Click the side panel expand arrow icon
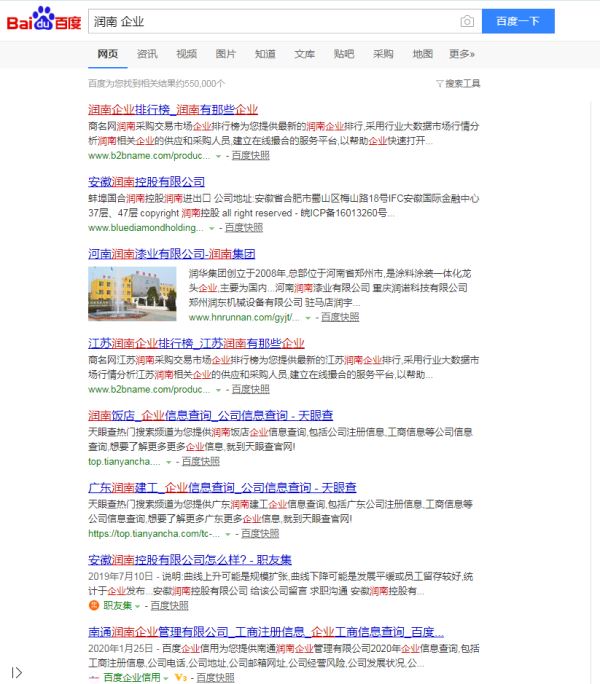The height and width of the screenshot is (684, 600). (17, 672)
